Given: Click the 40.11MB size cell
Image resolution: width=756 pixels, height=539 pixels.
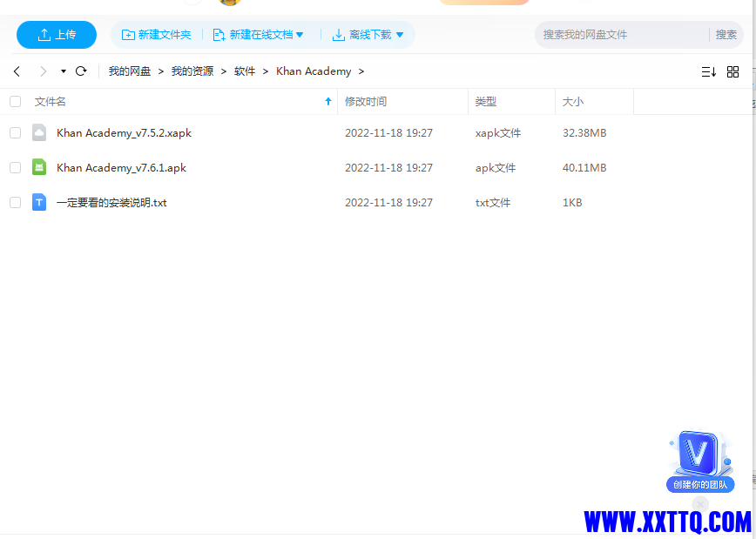Looking at the screenshot, I should click(x=584, y=168).
